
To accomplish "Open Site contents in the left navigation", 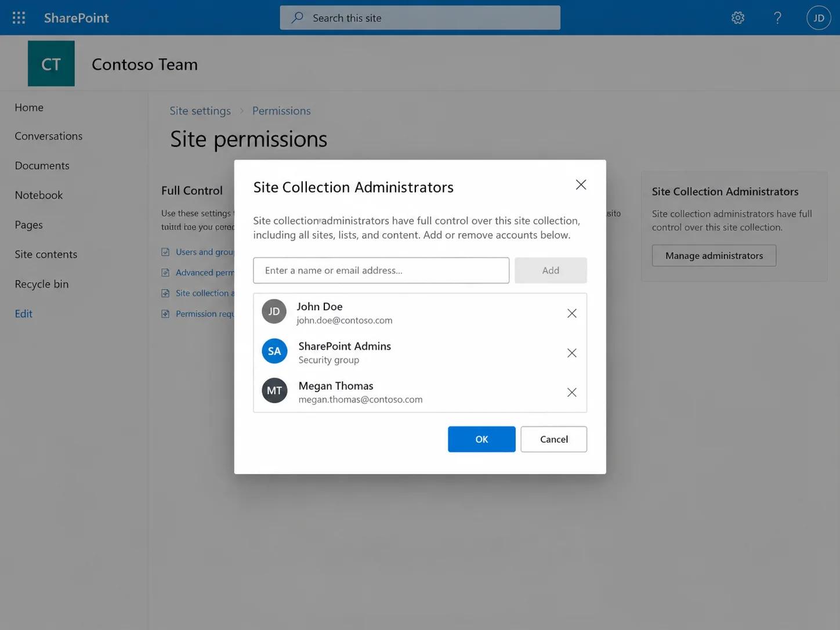I will point(46,254).
